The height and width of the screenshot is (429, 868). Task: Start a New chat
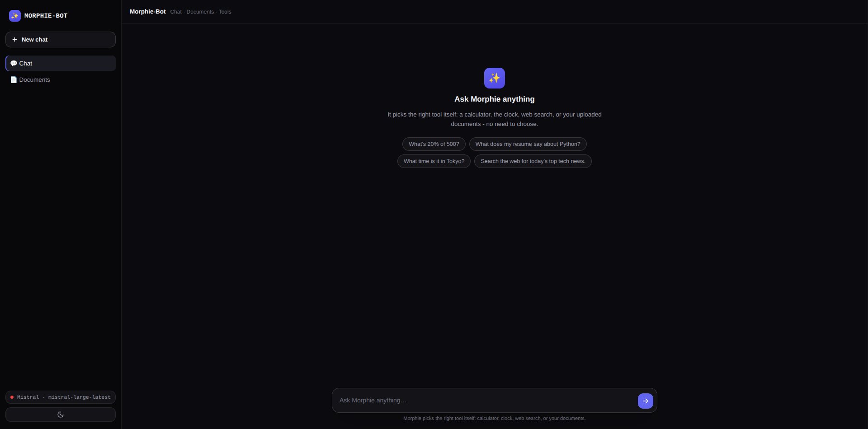click(x=61, y=39)
